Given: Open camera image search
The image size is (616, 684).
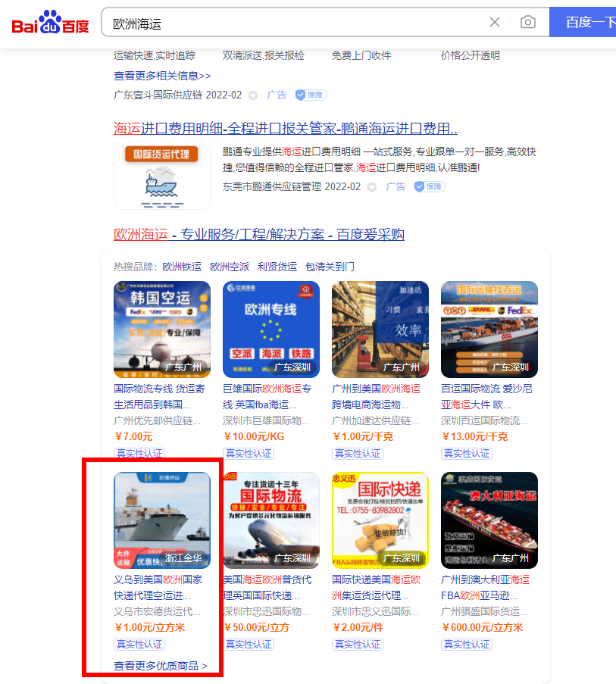Looking at the screenshot, I should click(x=528, y=22).
